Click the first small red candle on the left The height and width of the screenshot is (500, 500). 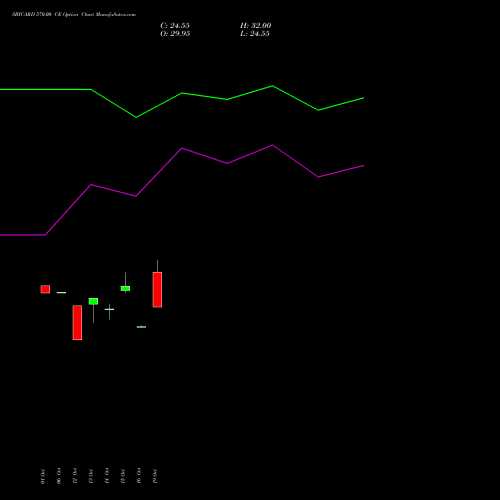[45, 289]
